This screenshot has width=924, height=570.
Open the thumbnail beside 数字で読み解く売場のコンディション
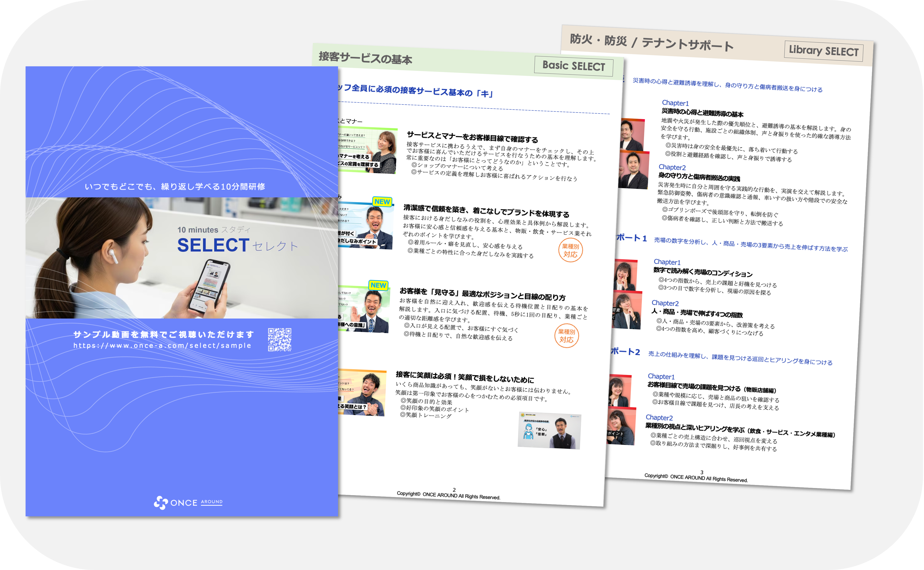click(626, 275)
